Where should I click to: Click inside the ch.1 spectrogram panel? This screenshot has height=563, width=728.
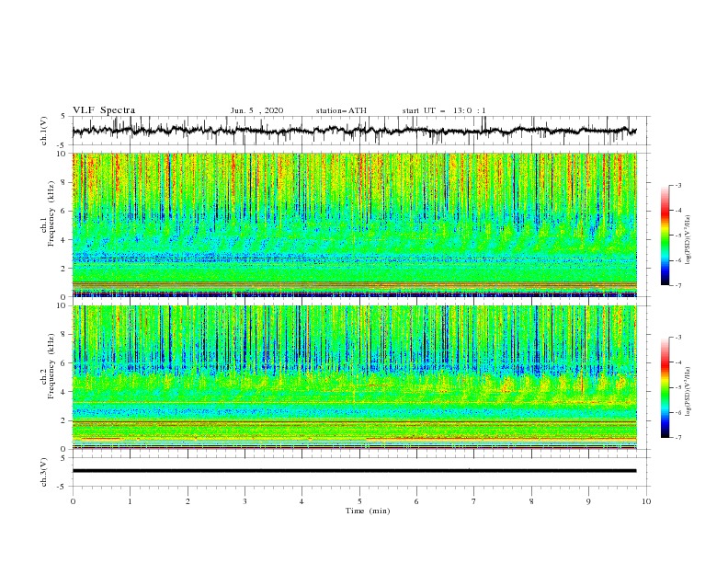(354, 224)
